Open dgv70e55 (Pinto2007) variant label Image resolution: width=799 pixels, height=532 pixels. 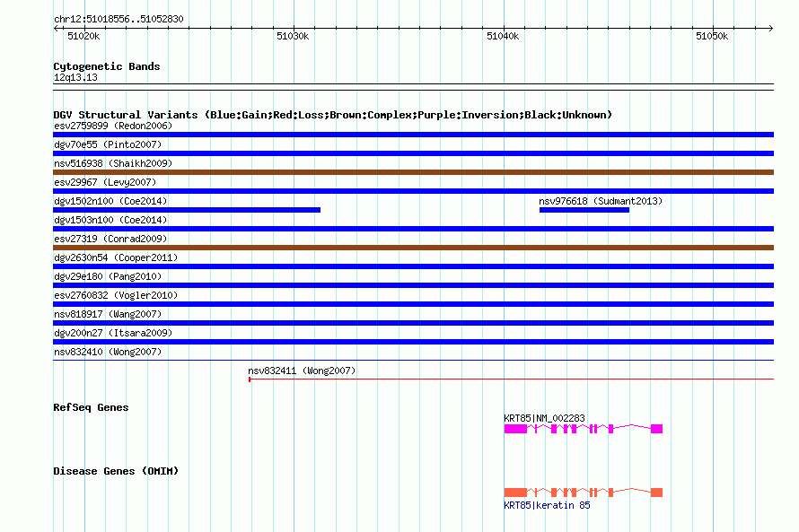(108, 144)
